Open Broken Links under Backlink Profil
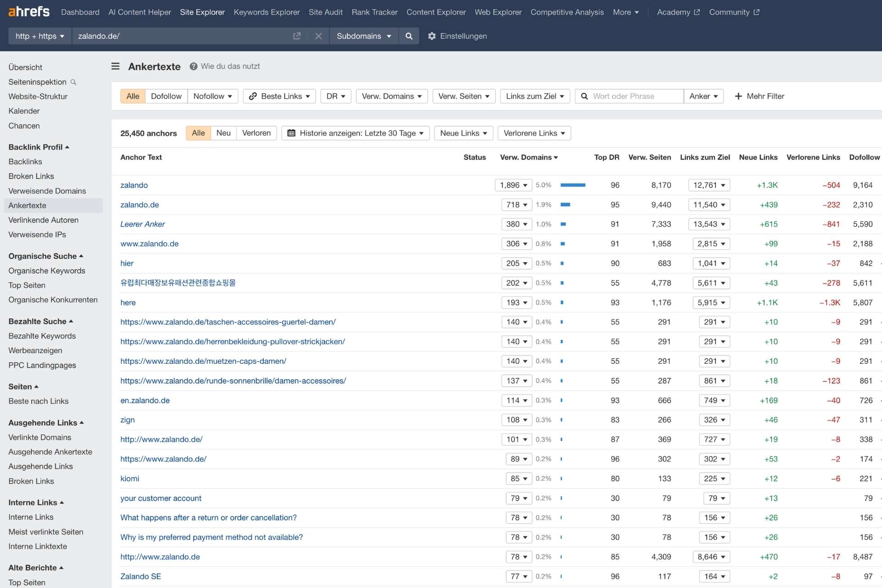 [31, 176]
